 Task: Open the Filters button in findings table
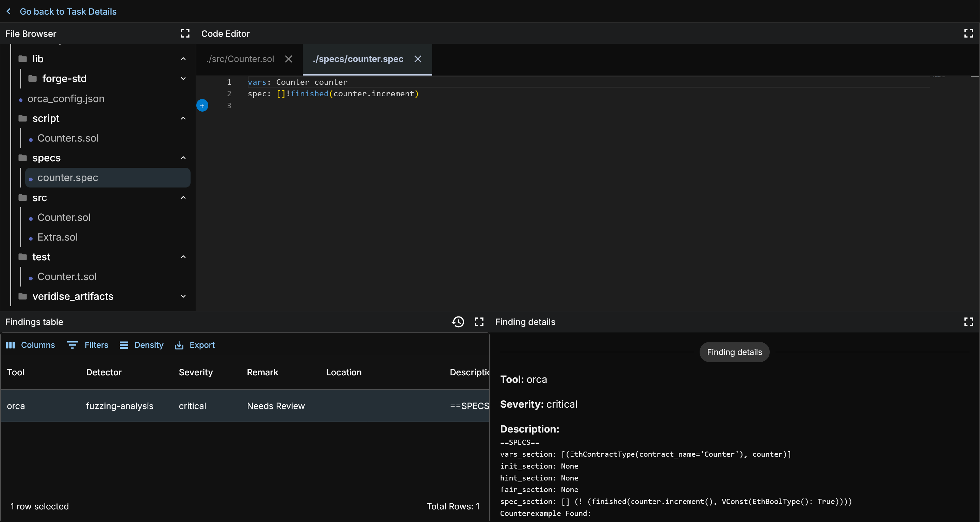[87, 345]
